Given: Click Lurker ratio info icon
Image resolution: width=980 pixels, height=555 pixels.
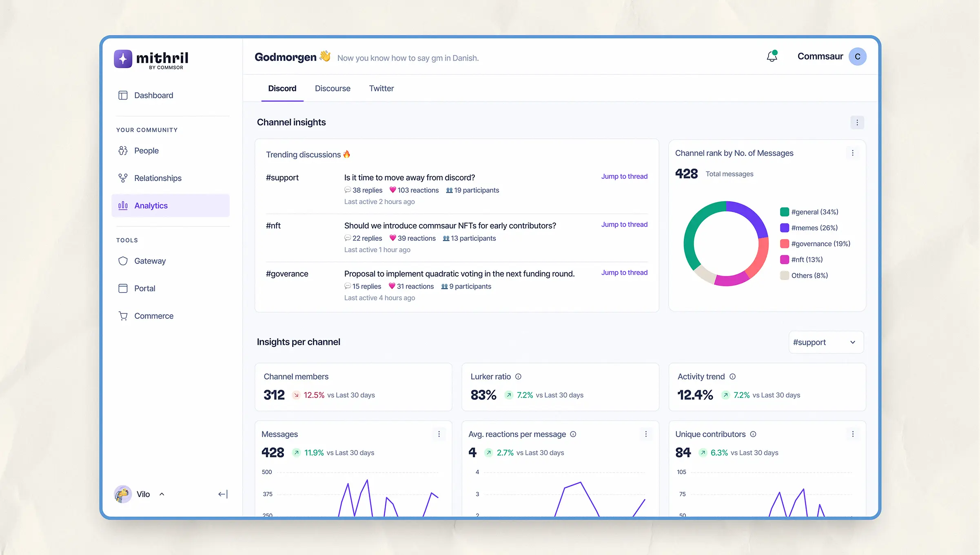Looking at the screenshot, I should tap(518, 377).
